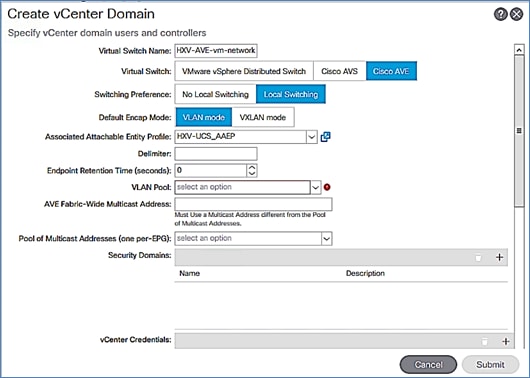The image size is (530, 378).
Task: Delete selected Security Domain via trash icon
Action: pyautogui.click(x=478, y=258)
